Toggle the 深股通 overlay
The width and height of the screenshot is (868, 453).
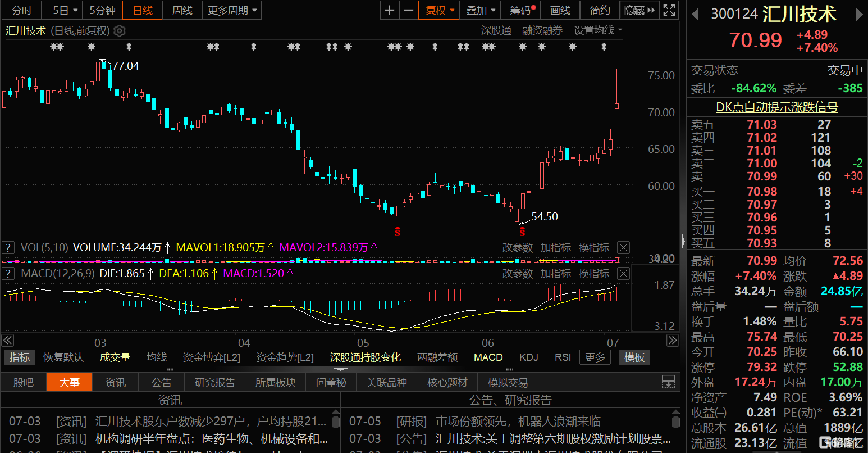pyautogui.click(x=496, y=30)
